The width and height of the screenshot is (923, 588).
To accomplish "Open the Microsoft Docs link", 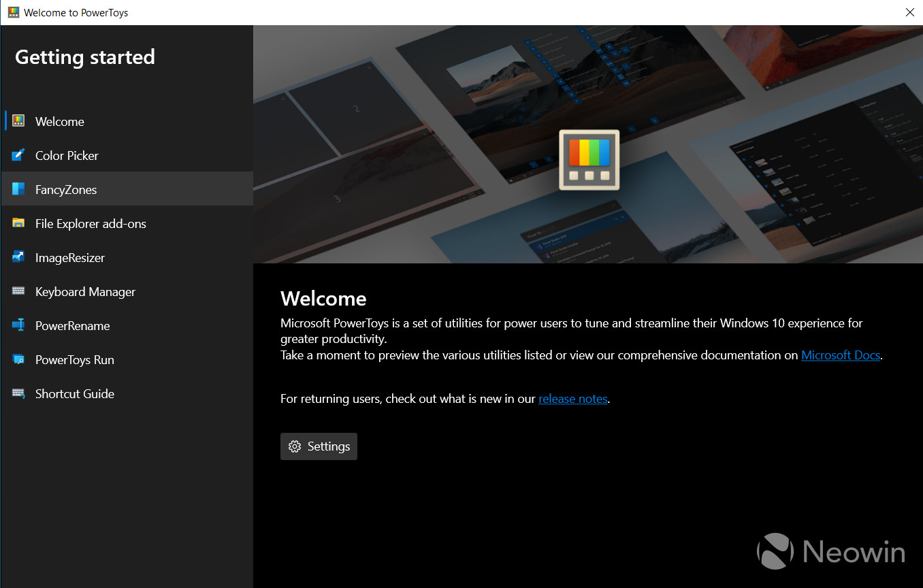I will 841,355.
